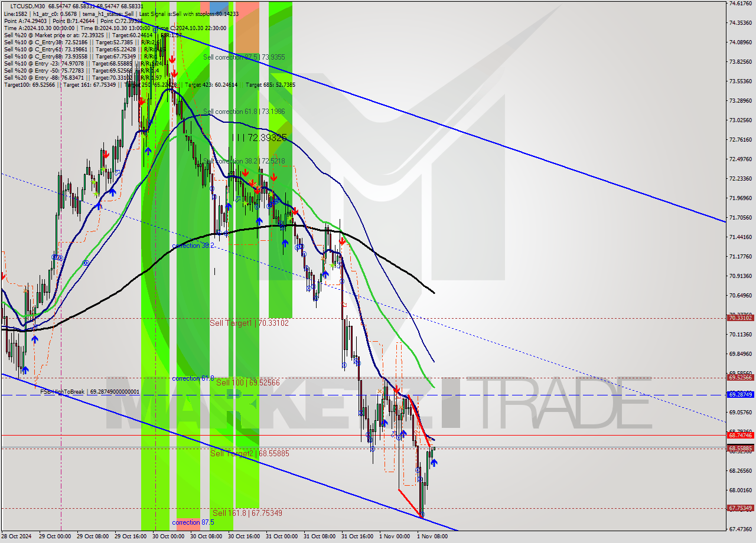Click the '29 Oct 16:00' time axis label
The width and height of the screenshot is (756, 543).
tap(130, 537)
